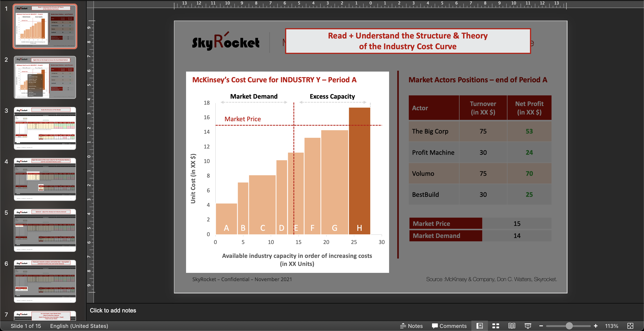Click Market Demand value 14
This screenshot has height=331, width=644.
tap(517, 236)
